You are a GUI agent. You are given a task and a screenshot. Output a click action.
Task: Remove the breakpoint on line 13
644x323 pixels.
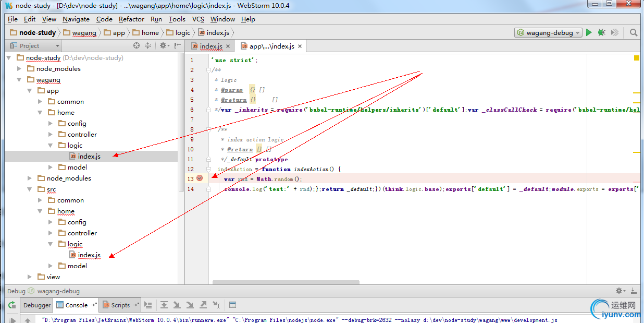pyautogui.click(x=200, y=178)
